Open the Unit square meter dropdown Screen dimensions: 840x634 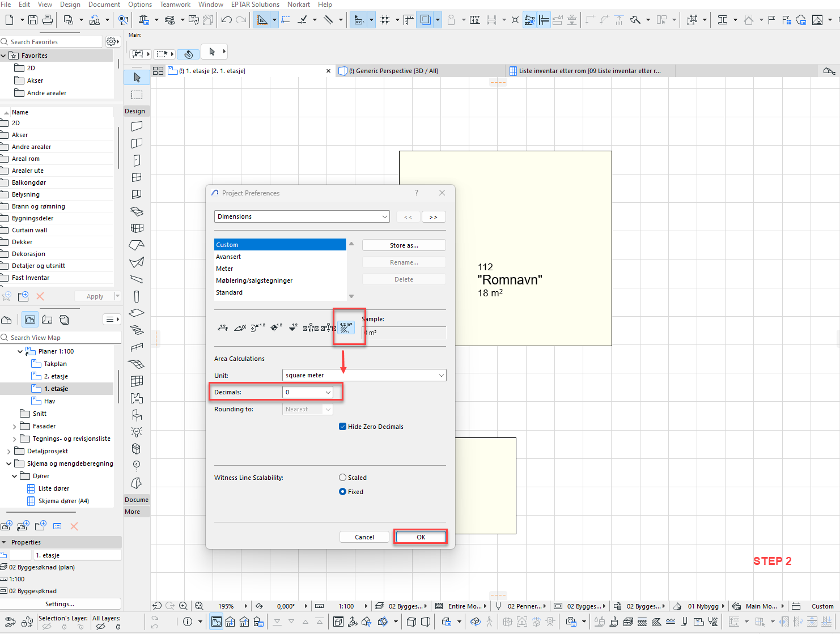pos(364,375)
